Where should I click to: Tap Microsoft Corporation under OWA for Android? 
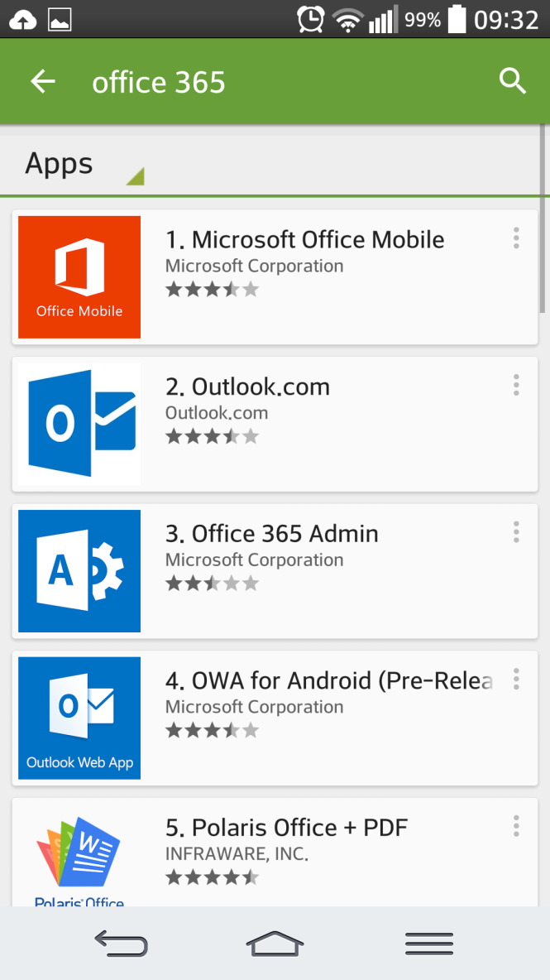click(254, 706)
